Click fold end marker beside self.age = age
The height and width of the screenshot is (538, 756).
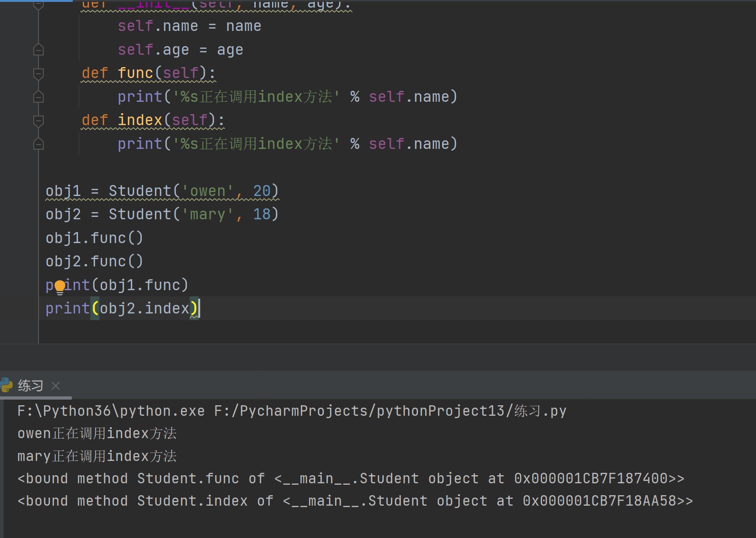click(x=39, y=50)
